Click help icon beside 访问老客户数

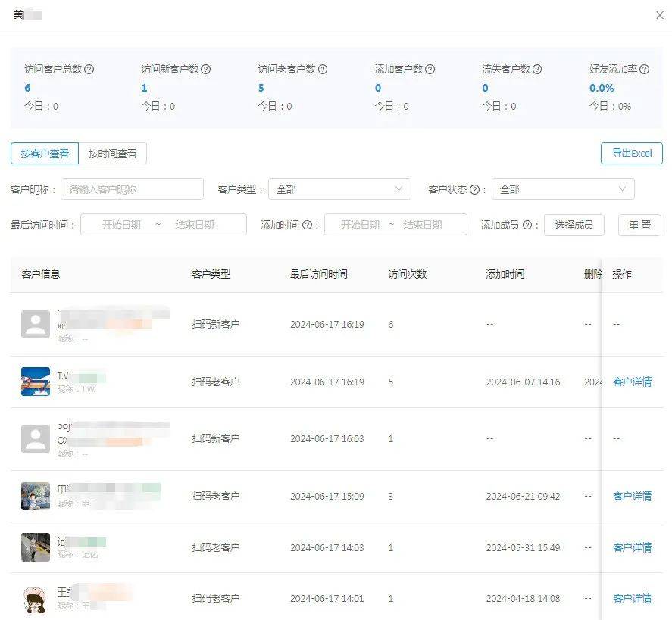pyautogui.click(x=323, y=69)
